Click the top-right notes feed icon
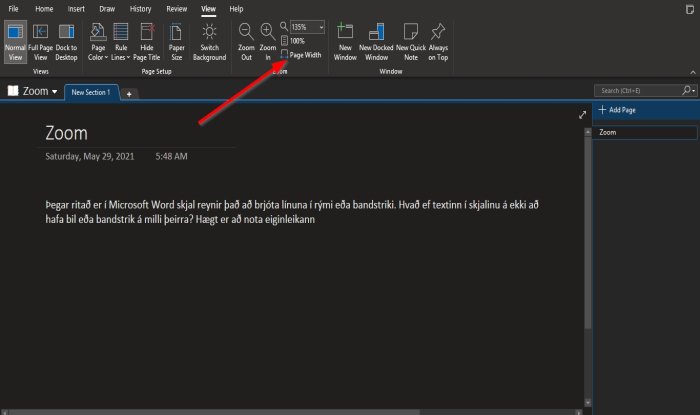This screenshot has height=415, width=700. tap(690, 9)
